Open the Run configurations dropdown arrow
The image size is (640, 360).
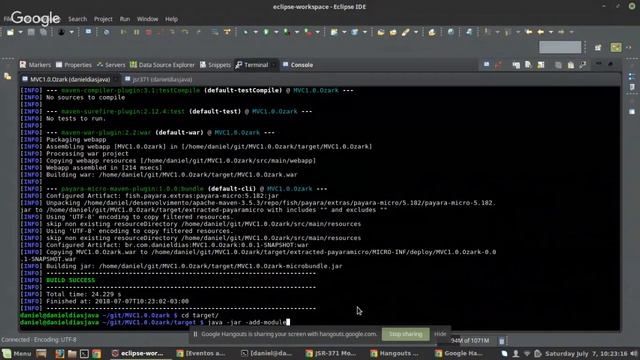tap(276, 32)
